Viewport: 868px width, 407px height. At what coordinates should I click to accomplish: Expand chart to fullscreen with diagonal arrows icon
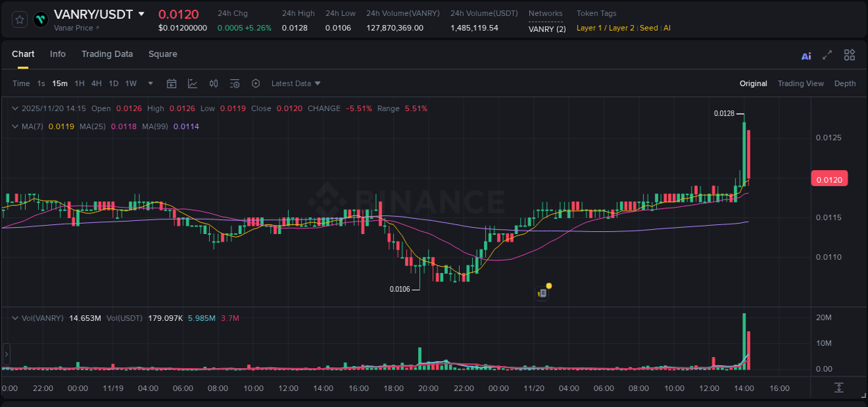coord(827,54)
